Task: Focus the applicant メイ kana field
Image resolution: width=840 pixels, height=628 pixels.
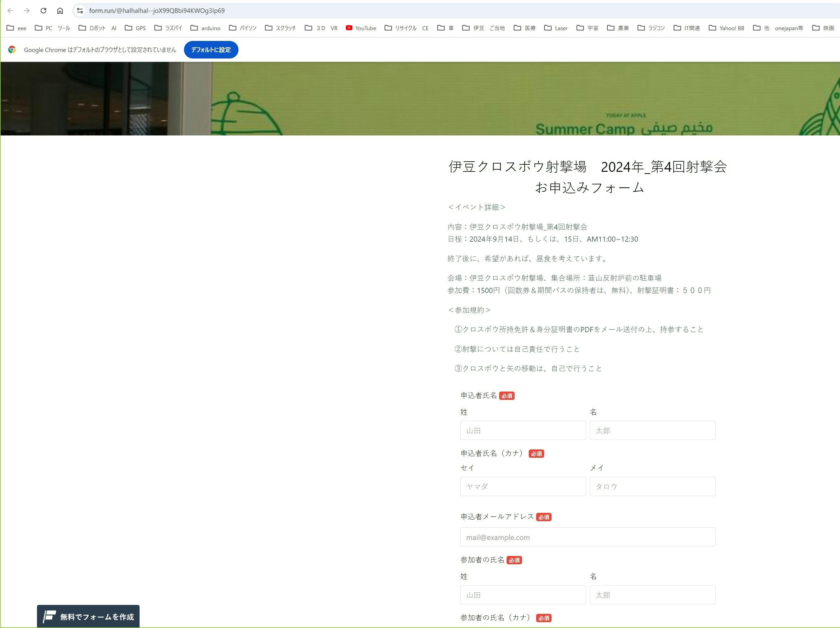Action: [x=652, y=486]
